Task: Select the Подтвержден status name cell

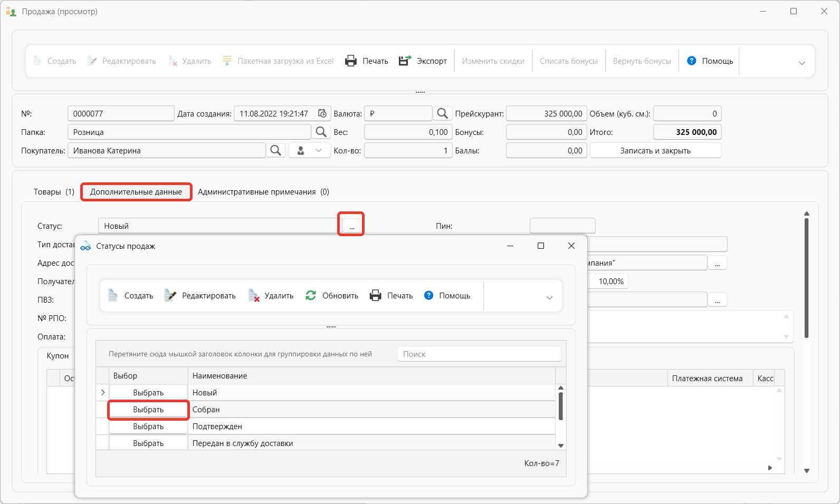Action: point(371,427)
